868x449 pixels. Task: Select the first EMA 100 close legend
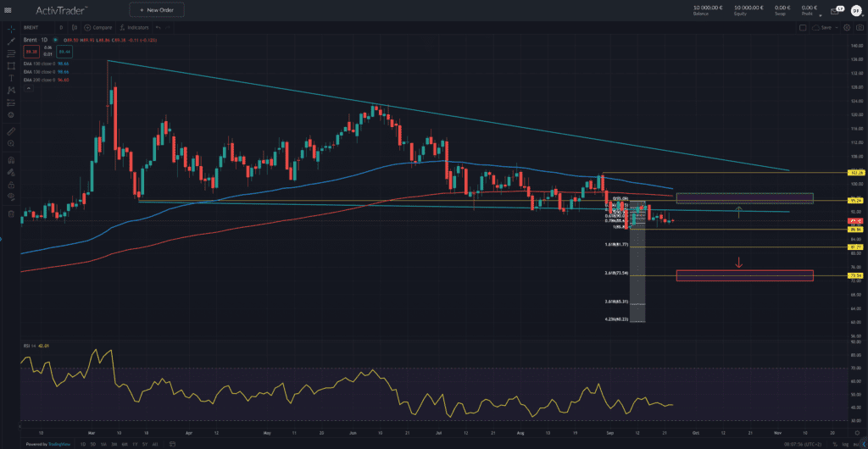pyautogui.click(x=46, y=64)
